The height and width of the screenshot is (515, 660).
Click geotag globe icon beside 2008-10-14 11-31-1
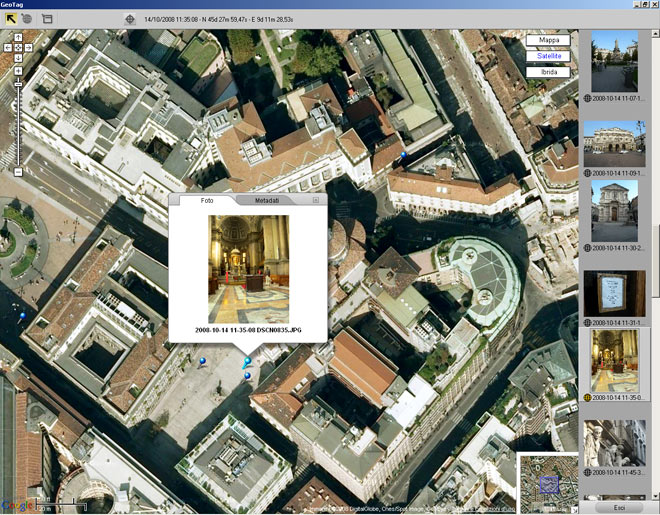pyautogui.click(x=588, y=323)
